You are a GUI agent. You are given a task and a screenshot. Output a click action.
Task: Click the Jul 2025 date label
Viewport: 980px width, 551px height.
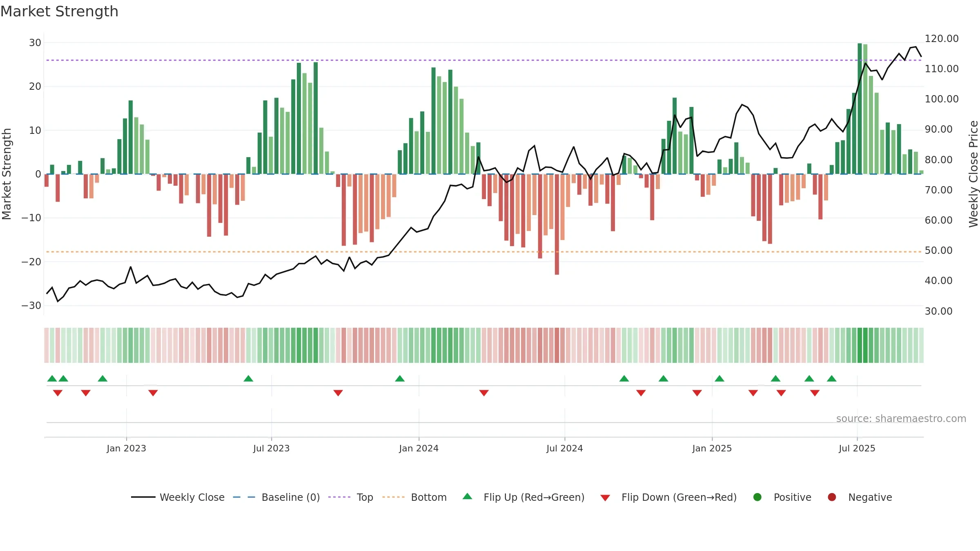click(857, 448)
